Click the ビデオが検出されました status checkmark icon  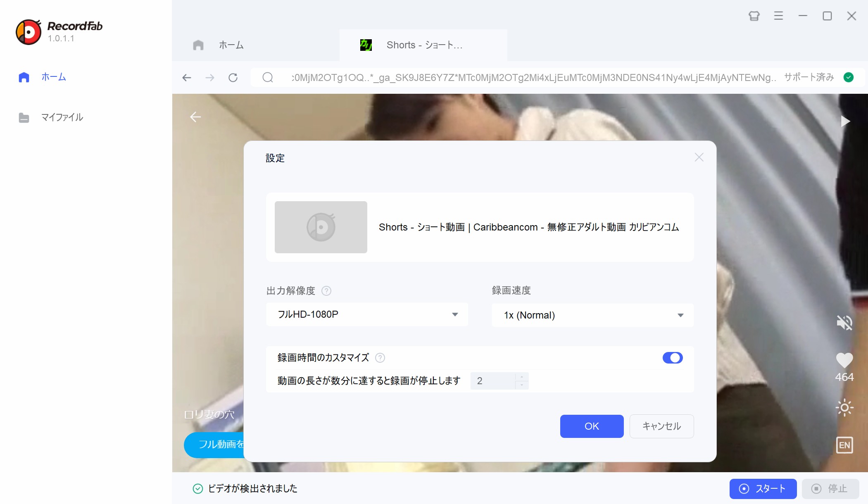point(198,489)
